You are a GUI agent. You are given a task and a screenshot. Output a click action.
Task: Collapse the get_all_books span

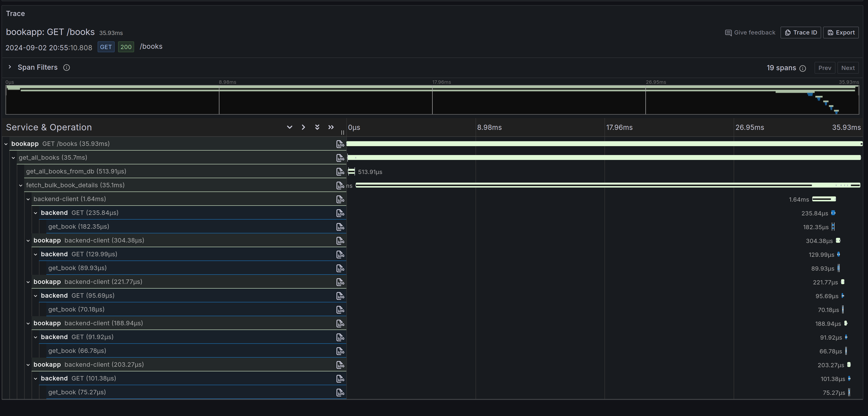coord(14,158)
